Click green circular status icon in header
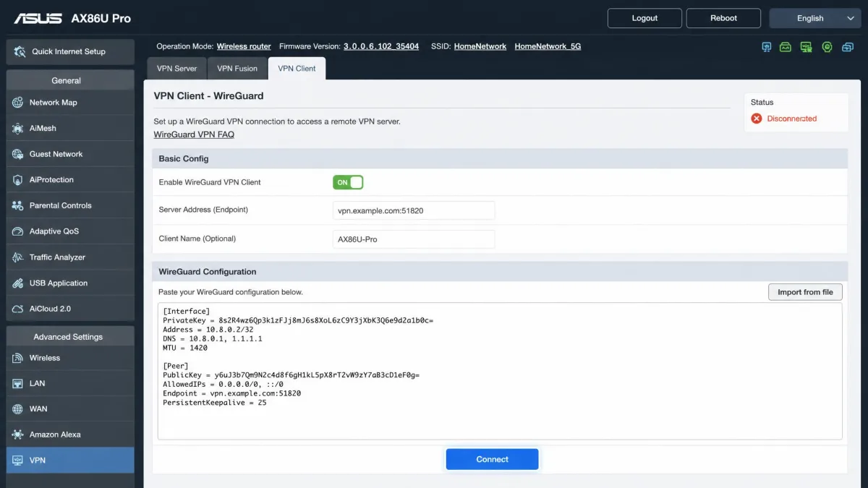The image size is (868, 488). click(827, 47)
